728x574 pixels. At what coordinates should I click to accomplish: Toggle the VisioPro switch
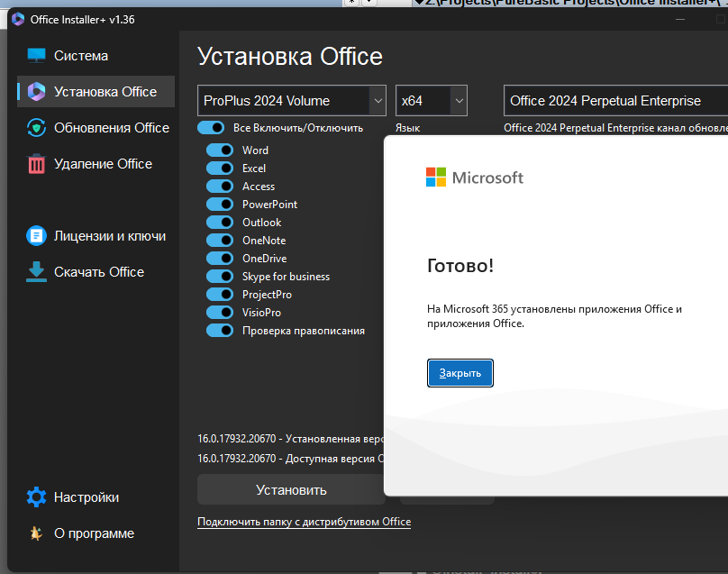click(x=220, y=313)
